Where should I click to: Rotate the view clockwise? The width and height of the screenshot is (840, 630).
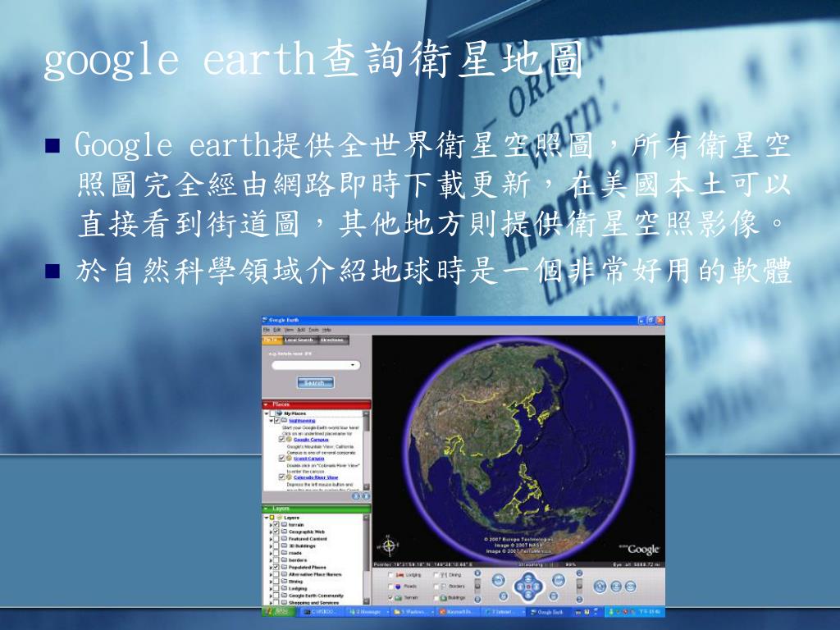558,580
